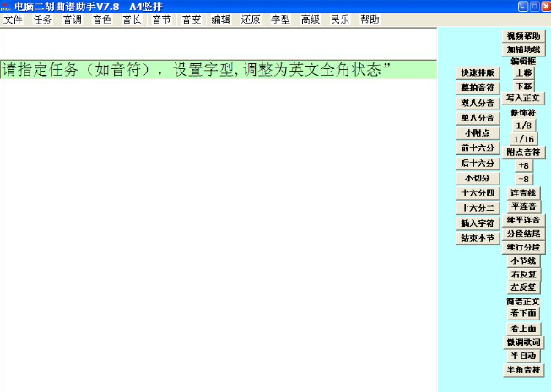Click the 视频帮助 button
The height and width of the screenshot is (392, 551).
pyautogui.click(x=524, y=35)
